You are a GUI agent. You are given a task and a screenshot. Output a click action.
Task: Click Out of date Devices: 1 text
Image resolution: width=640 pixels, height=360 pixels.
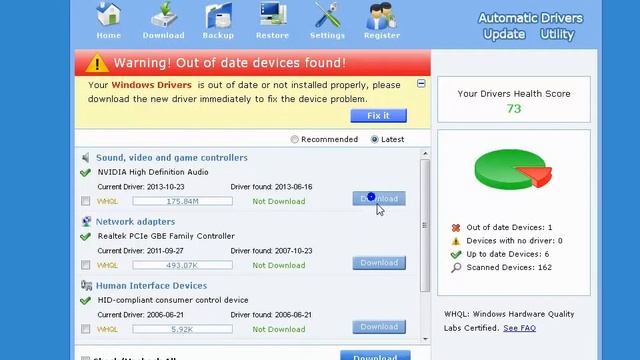pyautogui.click(x=509, y=227)
